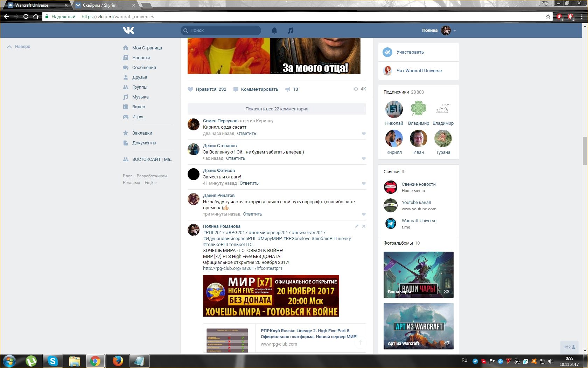The width and height of the screenshot is (588, 368).
Task: Click Комментировать under the post
Action: point(260,89)
